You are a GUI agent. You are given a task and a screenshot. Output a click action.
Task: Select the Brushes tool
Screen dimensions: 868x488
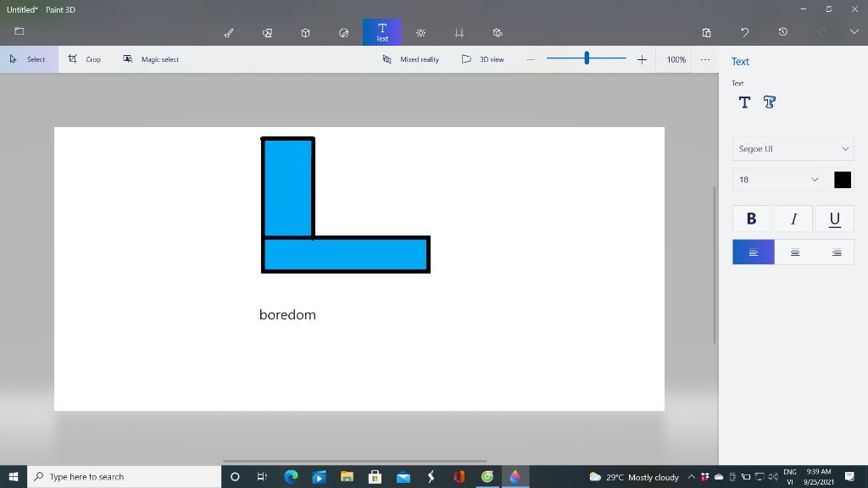pos(229,33)
